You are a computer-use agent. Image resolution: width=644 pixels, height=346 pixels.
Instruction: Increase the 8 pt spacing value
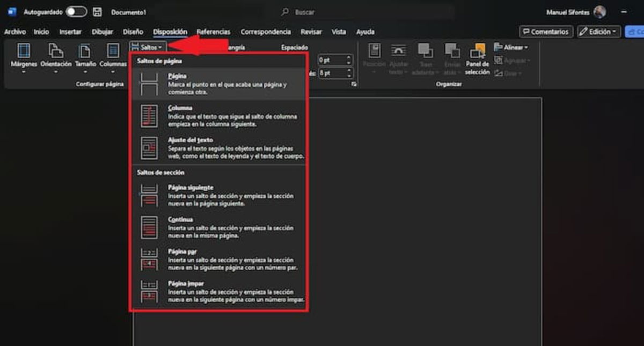[x=349, y=70]
